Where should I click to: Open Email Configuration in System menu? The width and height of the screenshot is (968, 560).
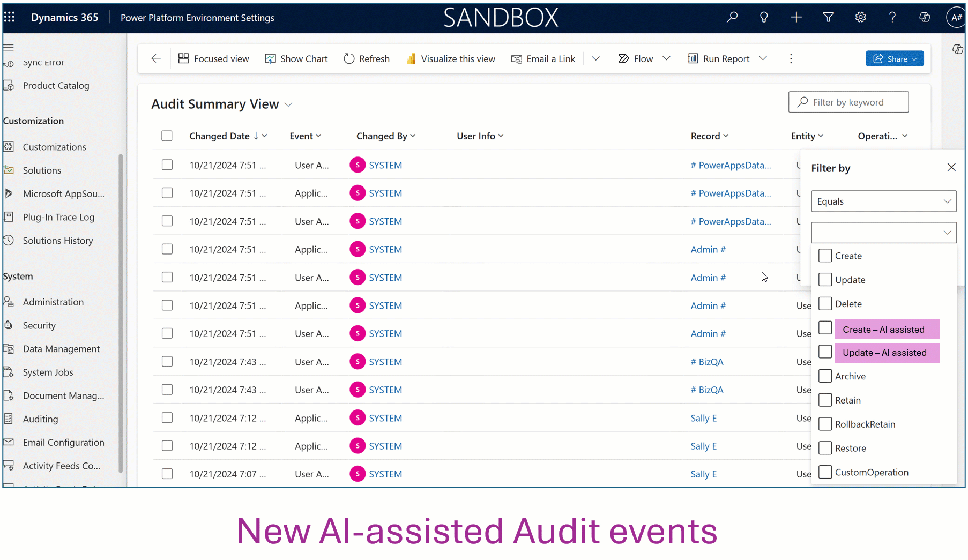pyautogui.click(x=64, y=442)
